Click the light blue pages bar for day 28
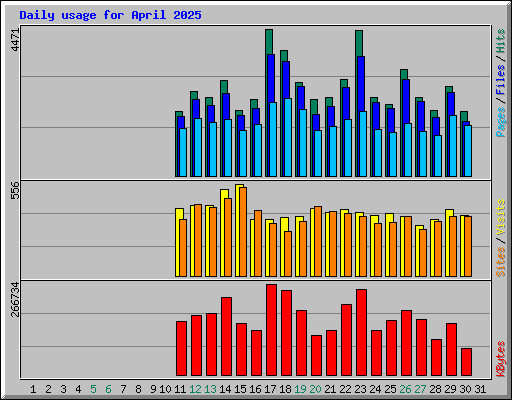 coord(438,156)
